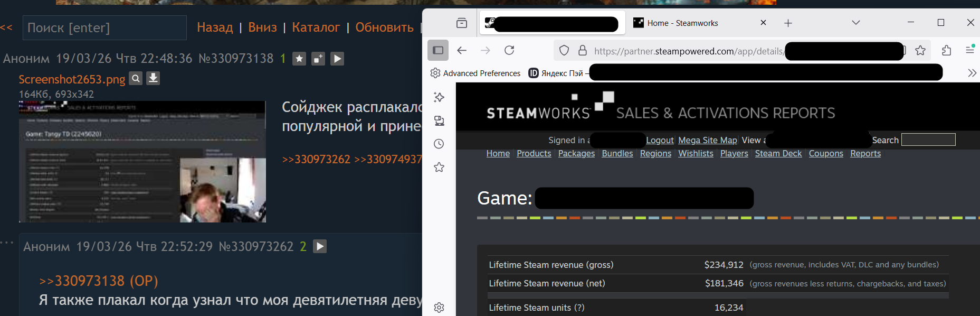The width and height of the screenshot is (980, 316).
Task: Click plus-square icon on post №330973138
Action: pyautogui.click(x=318, y=59)
